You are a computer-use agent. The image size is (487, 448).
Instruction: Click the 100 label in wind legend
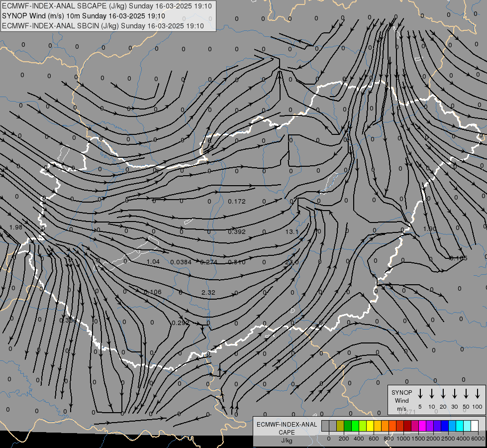click(x=478, y=407)
